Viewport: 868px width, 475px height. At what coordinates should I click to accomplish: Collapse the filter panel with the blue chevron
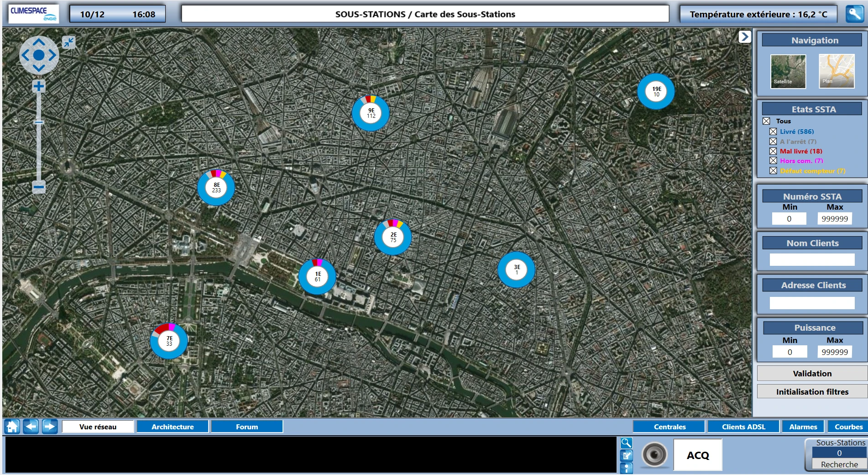point(745,37)
